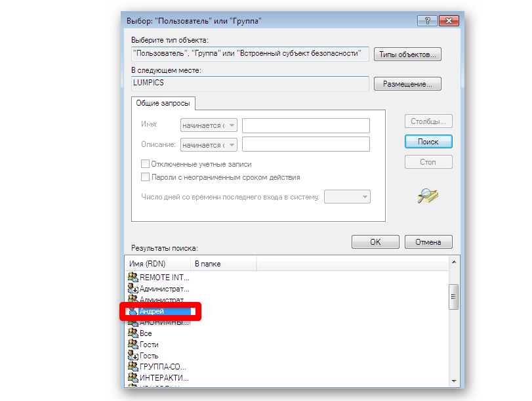
Task: Click the В папке column header
Action: (x=223, y=264)
